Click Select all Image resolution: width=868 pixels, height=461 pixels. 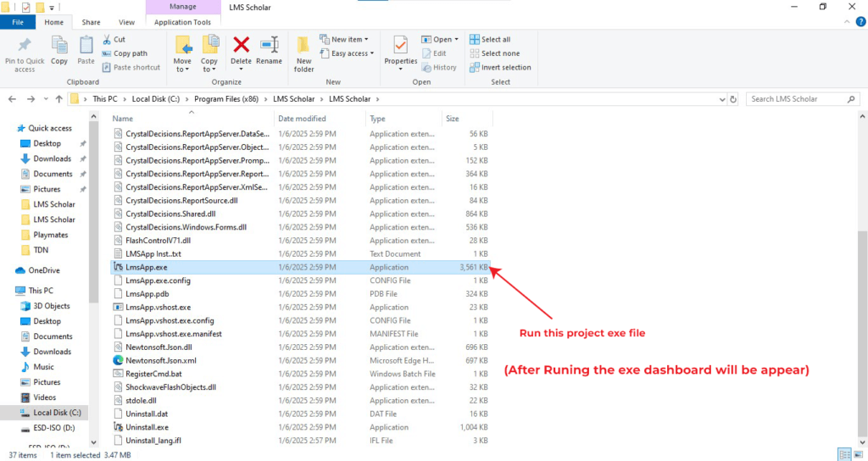(x=491, y=39)
